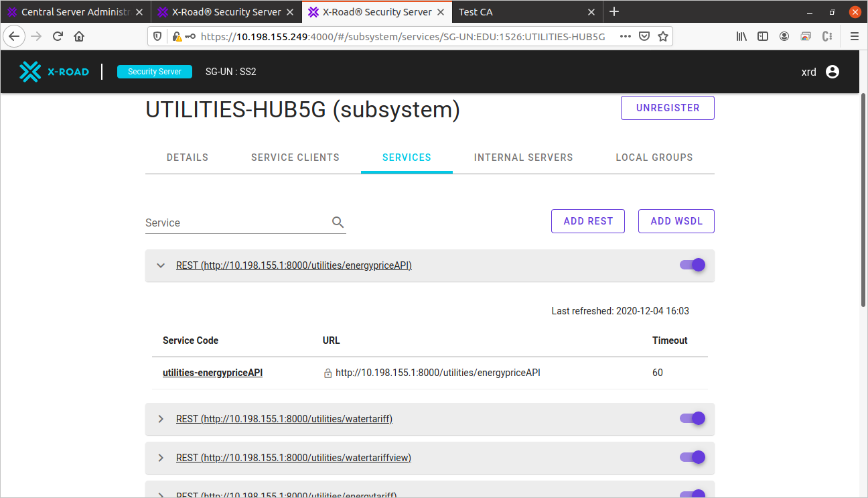Disable the energypriceAPI REST service toggle
868x498 pixels.
[x=693, y=265]
